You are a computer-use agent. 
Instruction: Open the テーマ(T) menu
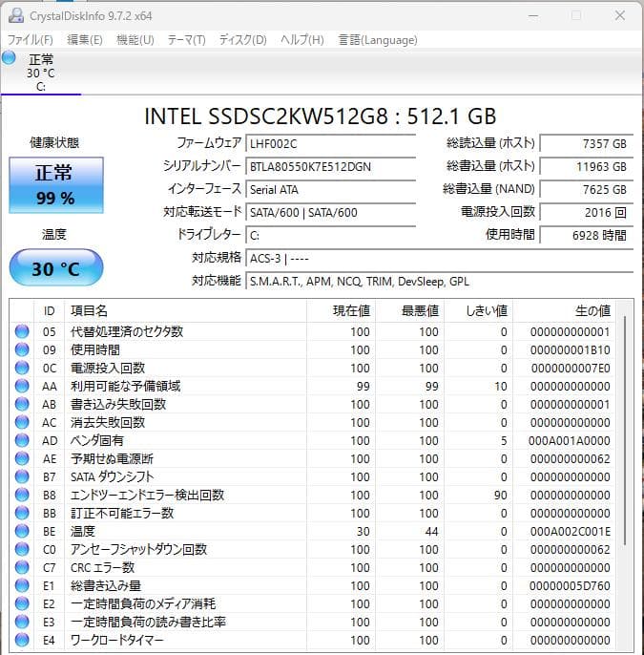pos(187,40)
